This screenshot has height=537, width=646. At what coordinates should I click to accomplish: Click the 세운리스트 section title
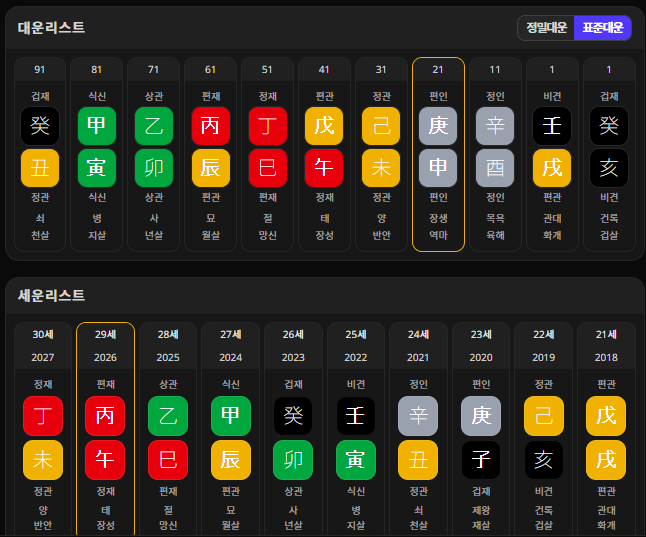point(51,295)
